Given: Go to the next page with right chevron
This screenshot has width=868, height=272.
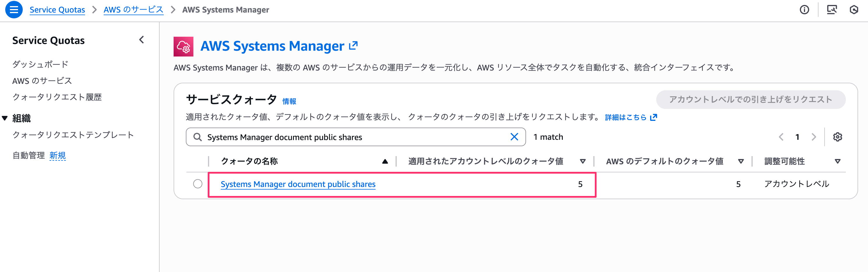Looking at the screenshot, I should click(814, 137).
